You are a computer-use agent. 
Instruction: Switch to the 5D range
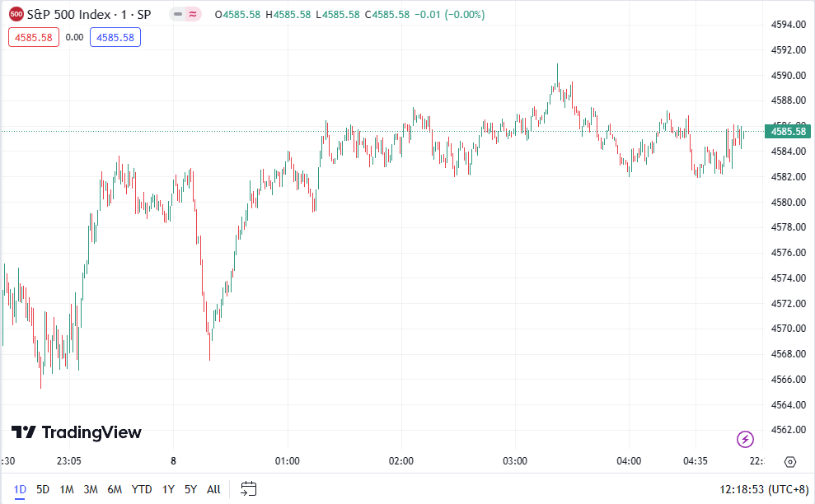pos(43,489)
